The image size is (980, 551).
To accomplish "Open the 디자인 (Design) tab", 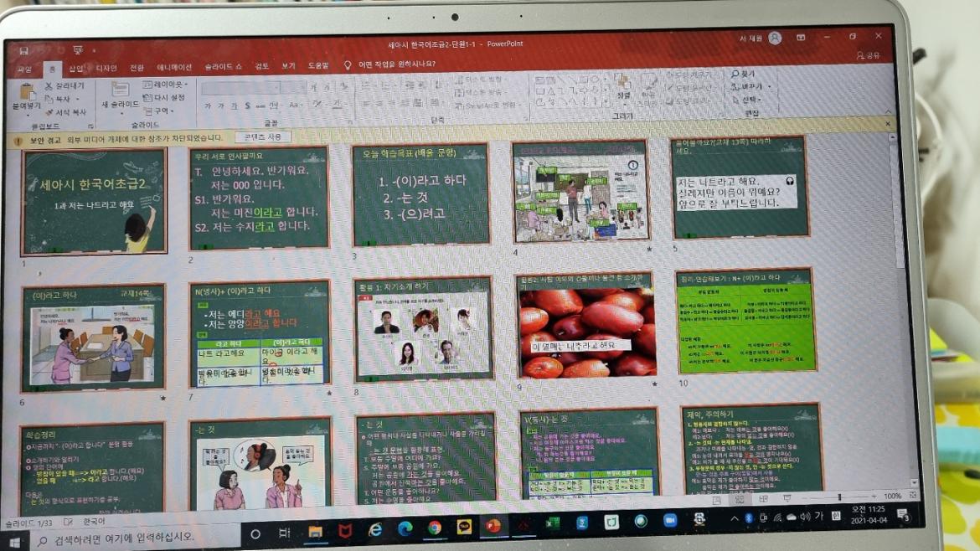I will (x=106, y=68).
